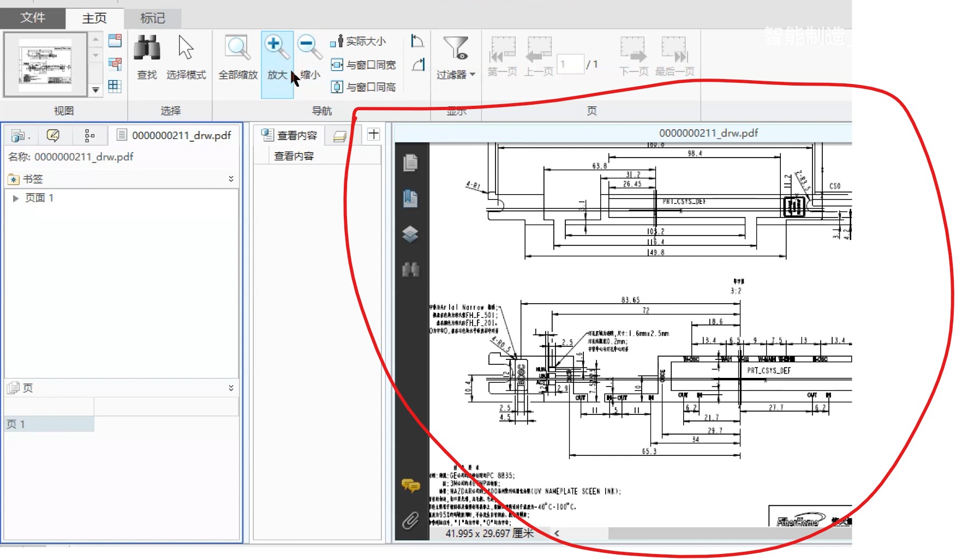The height and width of the screenshot is (560, 956).
Task: Collapse the 书签 section
Action: (x=231, y=179)
